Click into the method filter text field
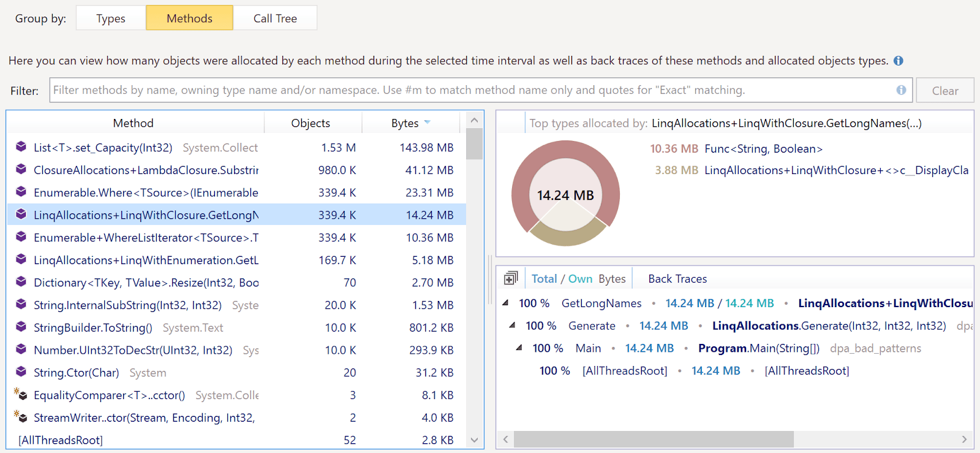 tap(472, 90)
